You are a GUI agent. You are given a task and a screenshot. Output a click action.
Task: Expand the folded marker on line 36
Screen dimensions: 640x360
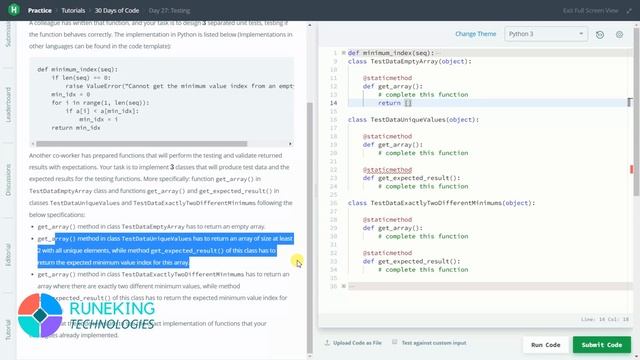click(343, 286)
